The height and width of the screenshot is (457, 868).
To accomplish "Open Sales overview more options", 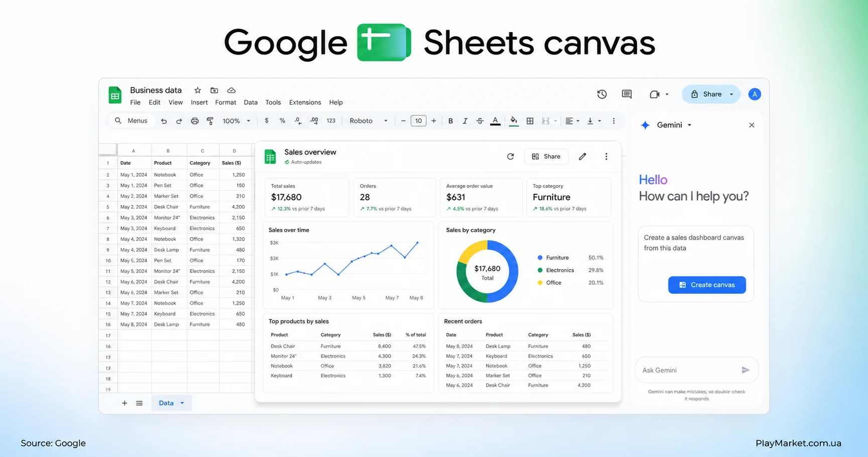I will [x=606, y=157].
